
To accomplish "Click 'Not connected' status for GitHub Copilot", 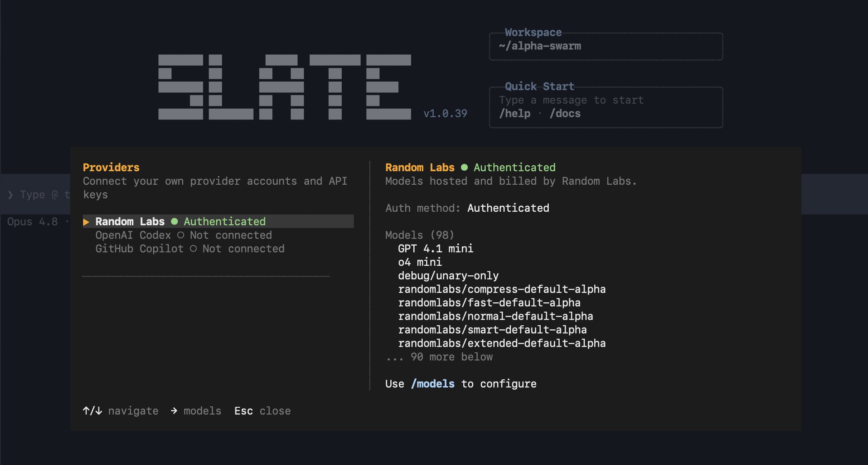I will (x=243, y=249).
